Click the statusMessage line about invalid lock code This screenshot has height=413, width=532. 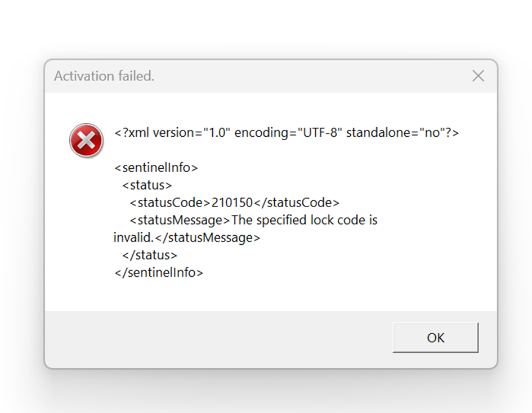point(253,220)
